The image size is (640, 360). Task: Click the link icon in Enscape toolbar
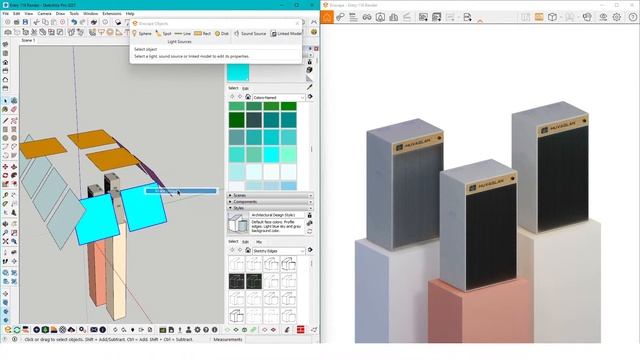340,17
